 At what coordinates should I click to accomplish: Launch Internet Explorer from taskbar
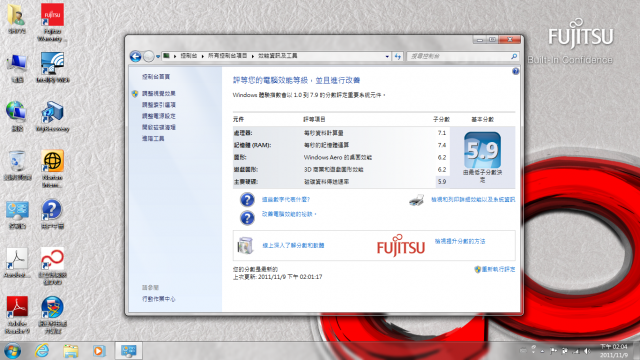click(x=42, y=351)
